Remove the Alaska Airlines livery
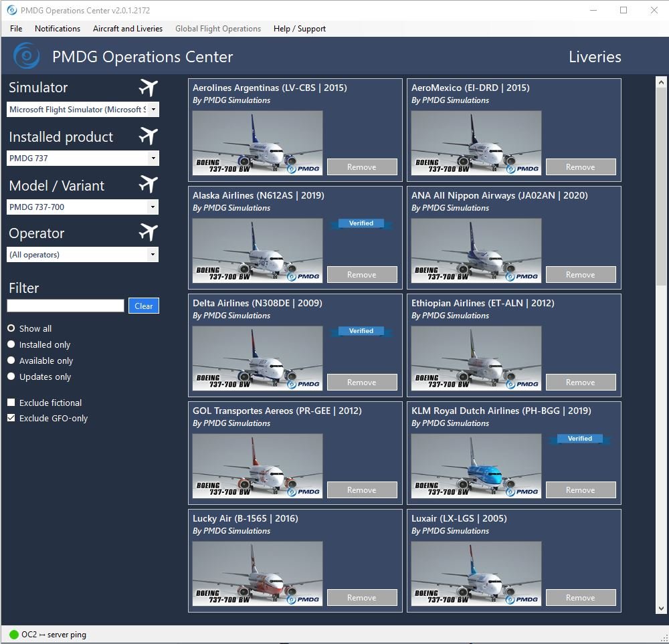The width and height of the screenshot is (669, 644). point(362,275)
